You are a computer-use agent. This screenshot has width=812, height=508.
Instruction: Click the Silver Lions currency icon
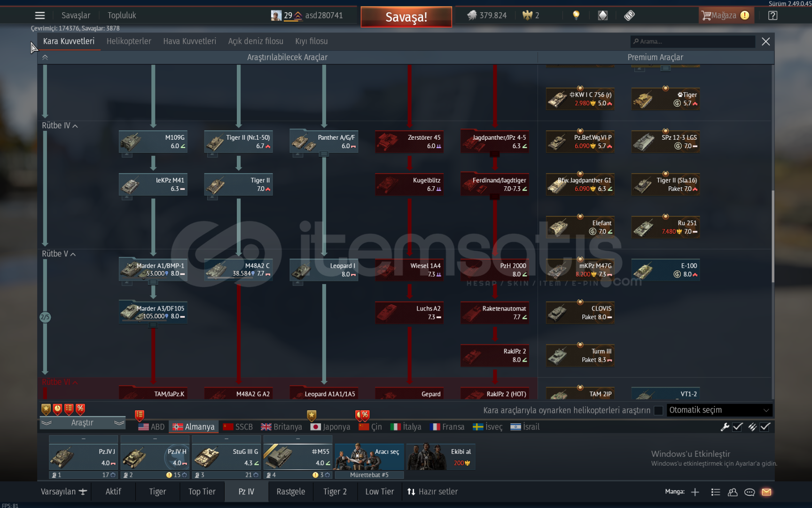pyautogui.click(x=472, y=16)
